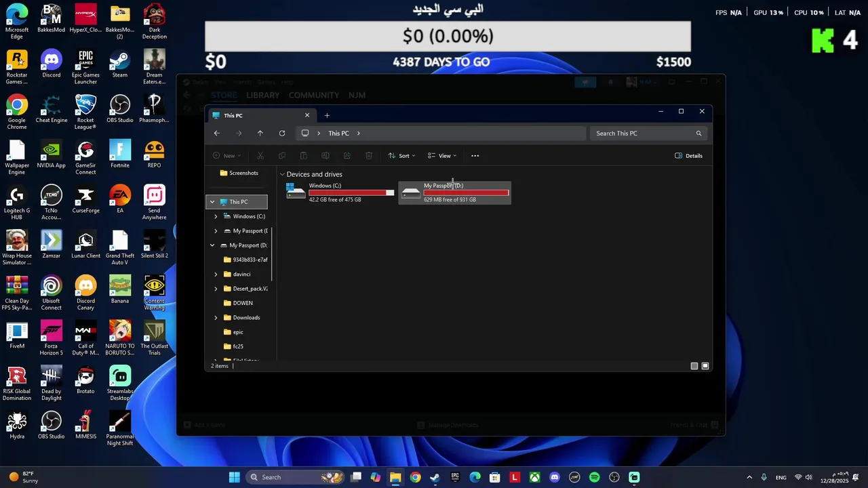Click the Windows taskbar Search box
868x488 pixels.
(294, 477)
